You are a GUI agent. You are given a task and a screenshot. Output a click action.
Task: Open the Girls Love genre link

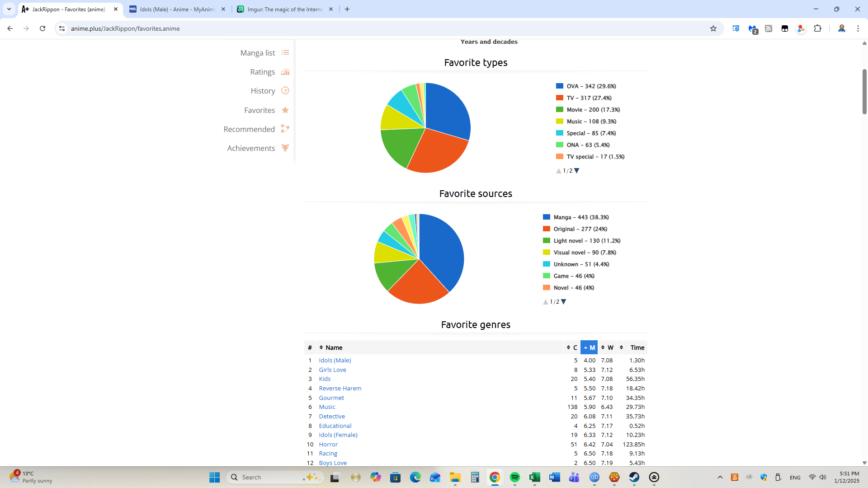coord(332,370)
